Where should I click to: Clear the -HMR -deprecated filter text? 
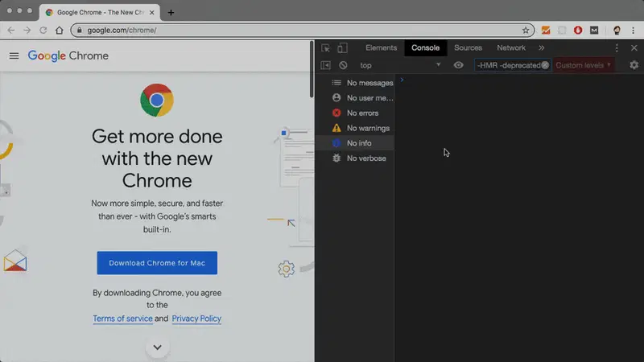[545, 65]
